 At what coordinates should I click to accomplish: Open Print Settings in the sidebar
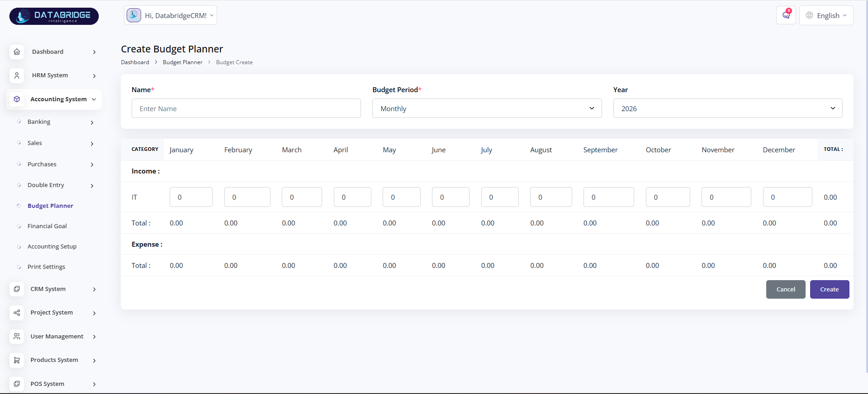pyautogui.click(x=46, y=267)
